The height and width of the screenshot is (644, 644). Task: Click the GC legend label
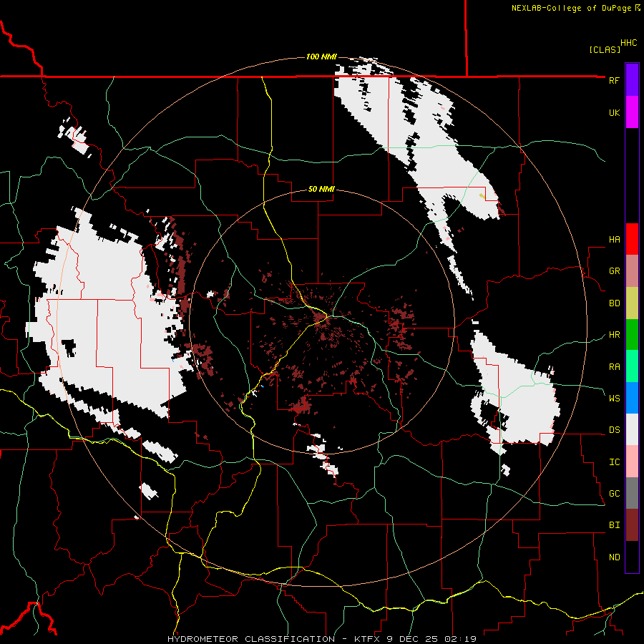[614, 494]
